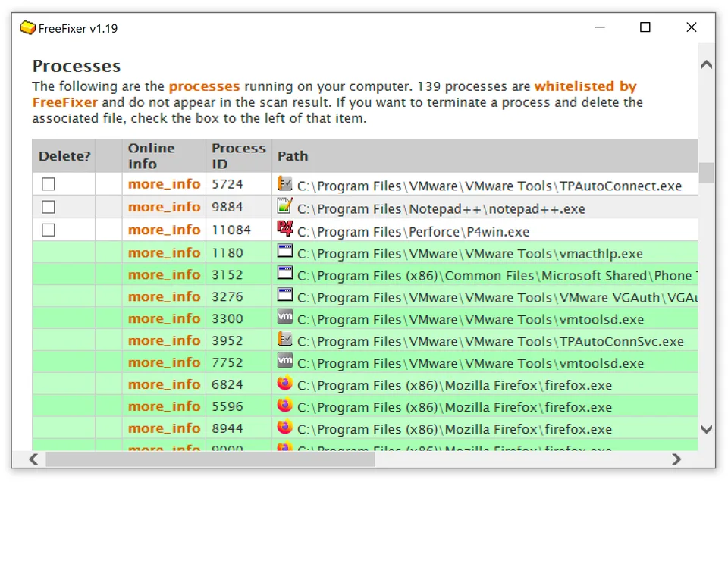Click the 'whitelisted by' highlighted text

tap(585, 86)
